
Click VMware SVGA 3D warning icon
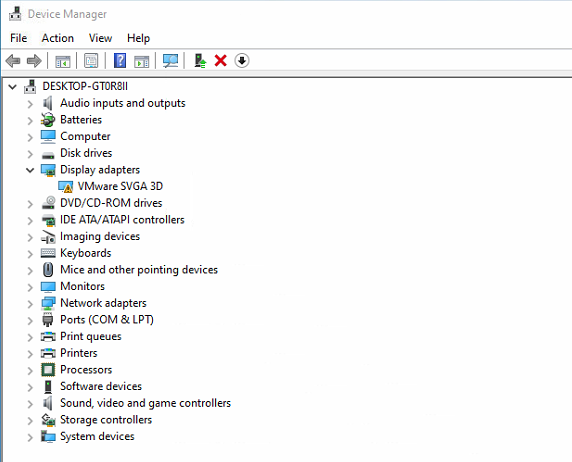[x=66, y=186]
